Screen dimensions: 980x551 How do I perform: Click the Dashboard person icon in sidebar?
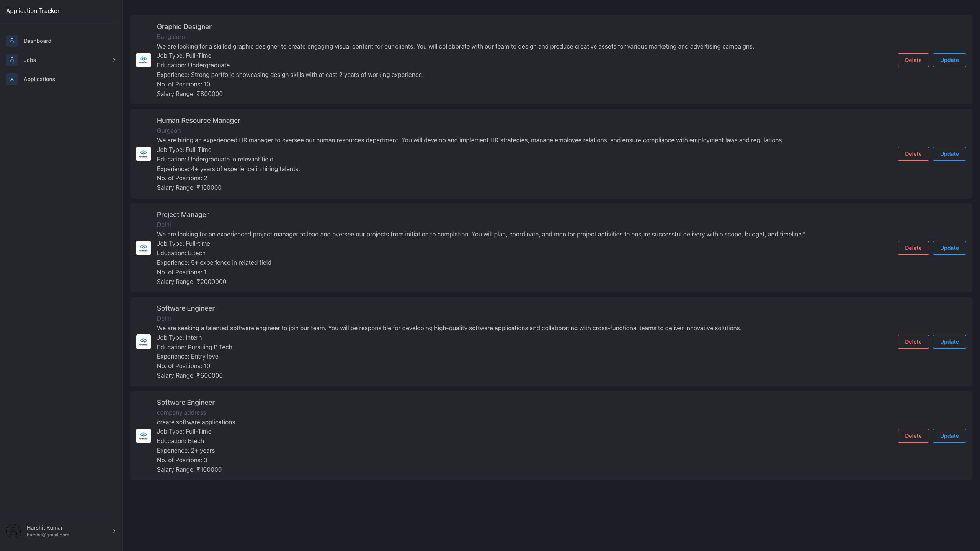(11, 41)
